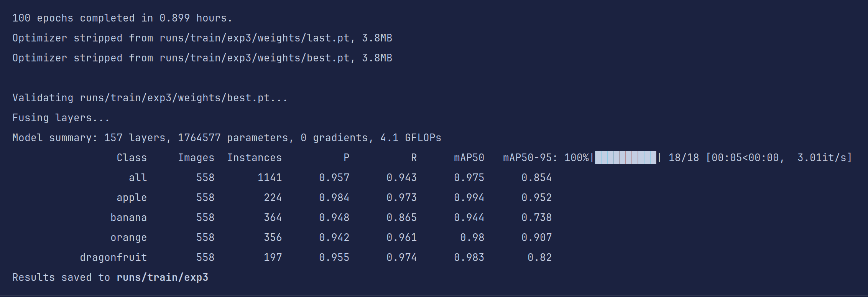Image resolution: width=868 pixels, height=297 pixels.
Task: Click the 'Model summary: 157 layers' line
Action: tap(227, 138)
